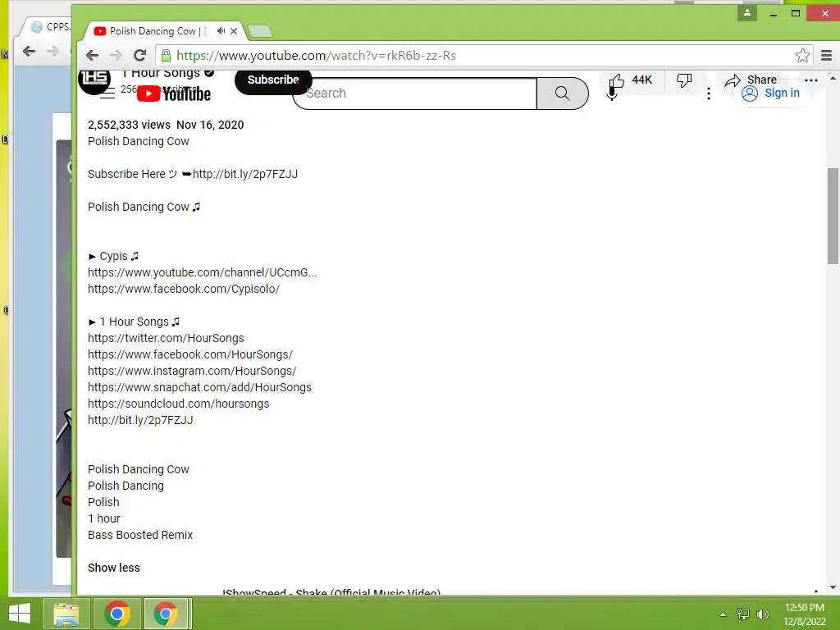The image size is (840, 630).
Task: Mute tab via speaker icon on tab
Action: (220, 31)
